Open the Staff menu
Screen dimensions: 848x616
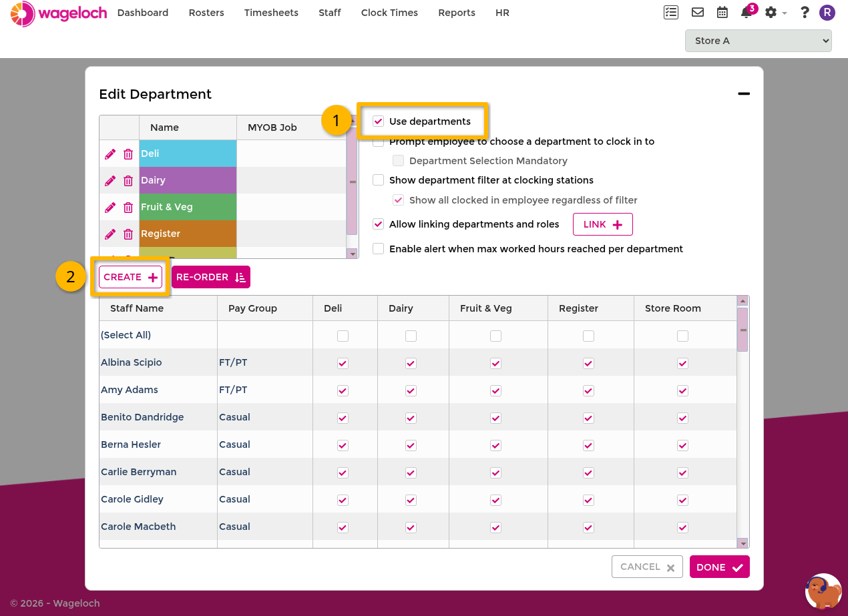tap(330, 13)
